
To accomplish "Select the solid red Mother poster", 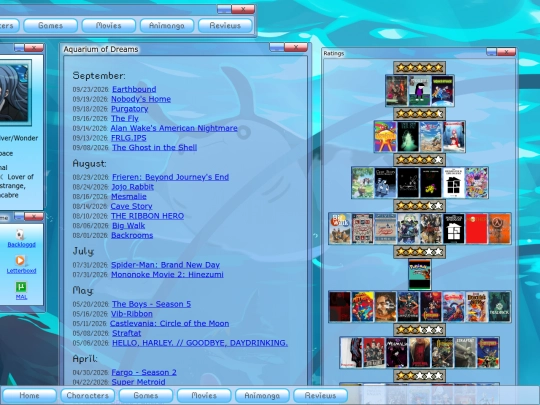I will coord(477,229).
